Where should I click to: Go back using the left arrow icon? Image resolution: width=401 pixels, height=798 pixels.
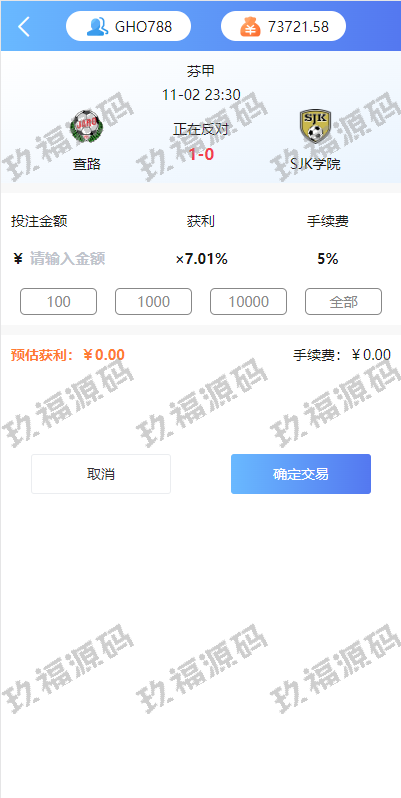coord(23,26)
